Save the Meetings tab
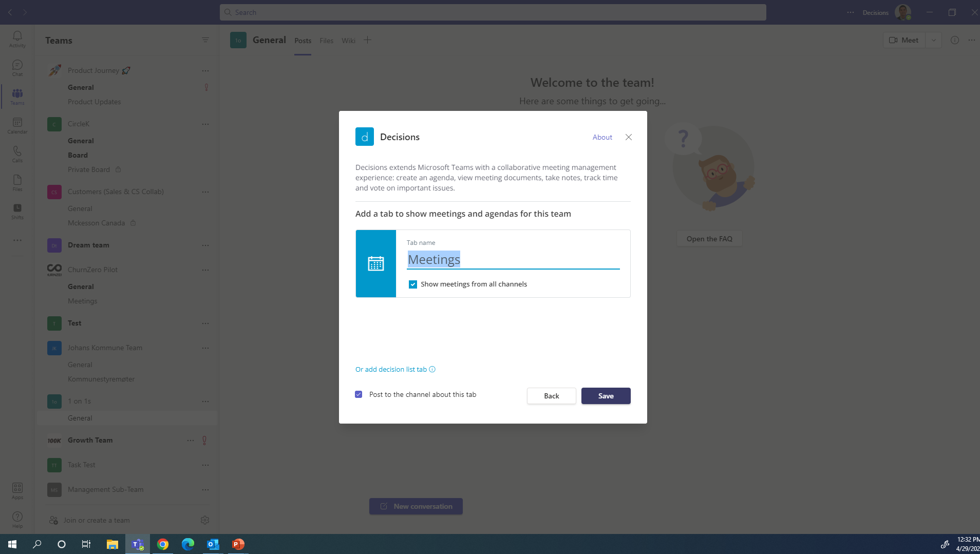The width and height of the screenshot is (980, 554). (606, 395)
